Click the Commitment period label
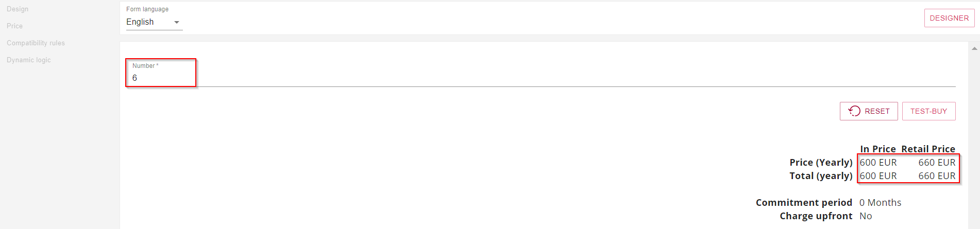 point(804,202)
